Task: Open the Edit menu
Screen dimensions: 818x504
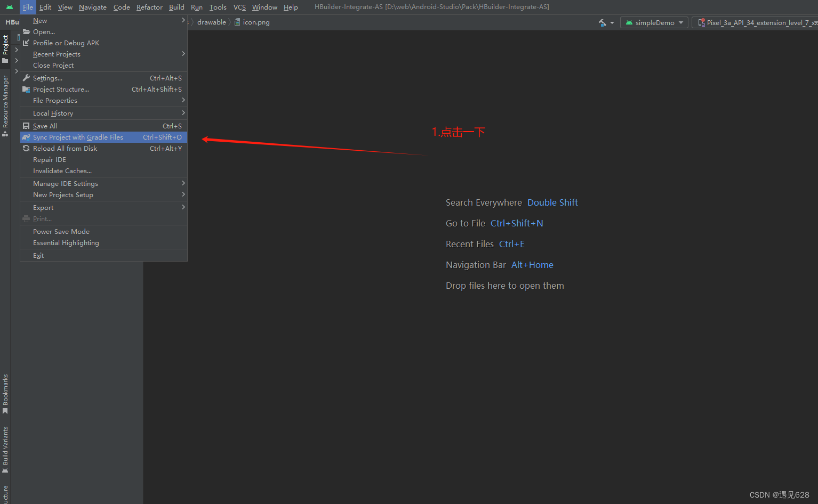Action: (45, 7)
